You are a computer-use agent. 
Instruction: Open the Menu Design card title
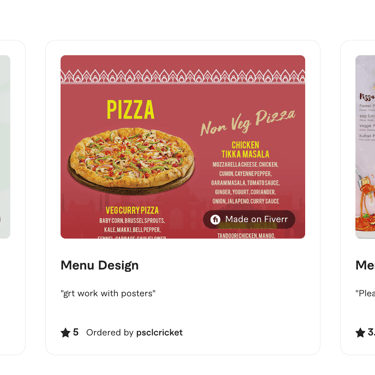[x=100, y=265]
